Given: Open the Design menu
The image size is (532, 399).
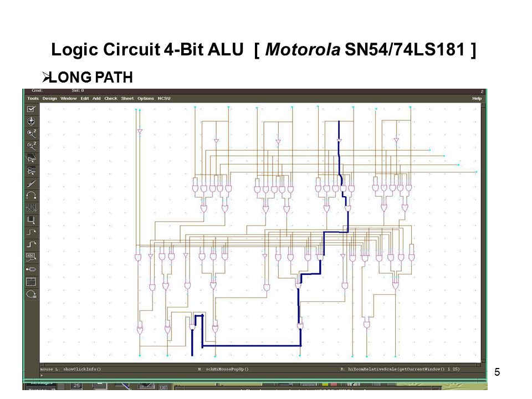Looking at the screenshot, I should [x=49, y=99].
